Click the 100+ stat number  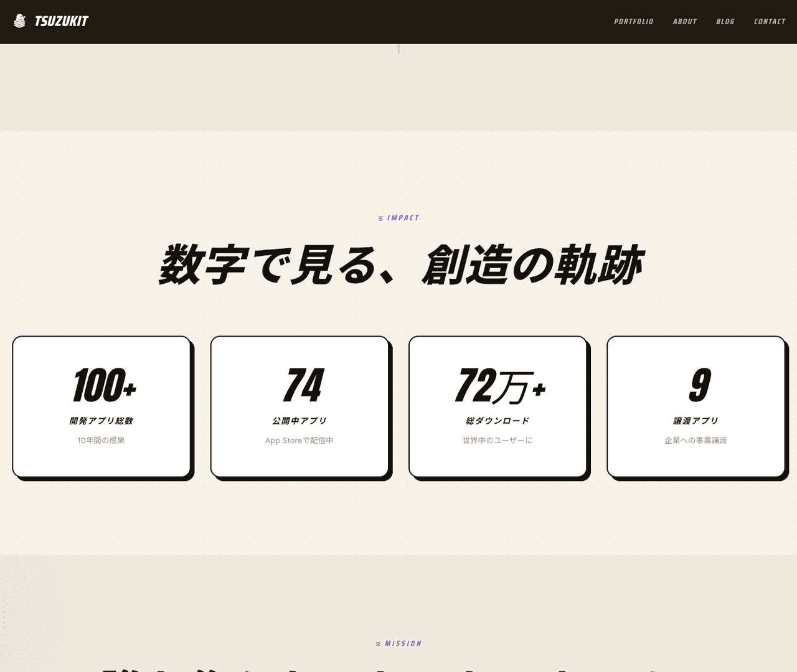105,386
